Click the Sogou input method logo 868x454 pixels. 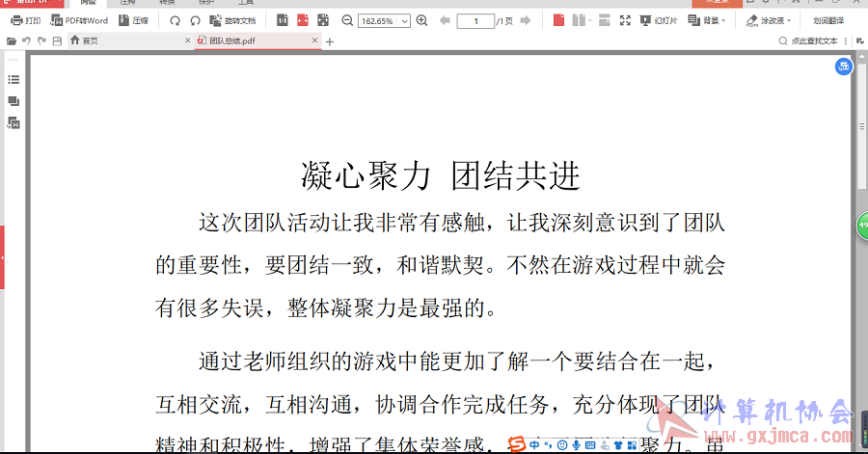pos(517,444)
